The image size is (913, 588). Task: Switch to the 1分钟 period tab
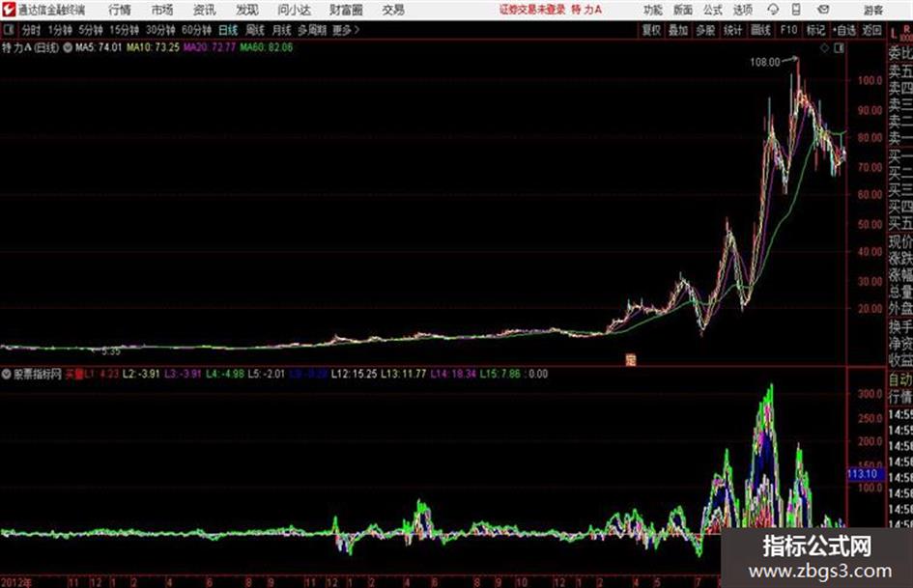tap(59, 30)
